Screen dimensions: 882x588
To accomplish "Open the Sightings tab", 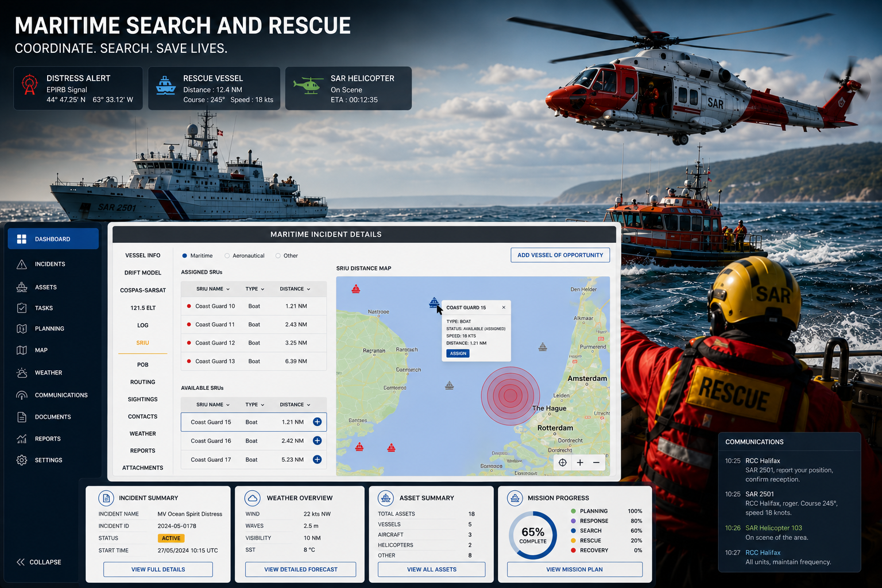I will [x=143, y=399].
